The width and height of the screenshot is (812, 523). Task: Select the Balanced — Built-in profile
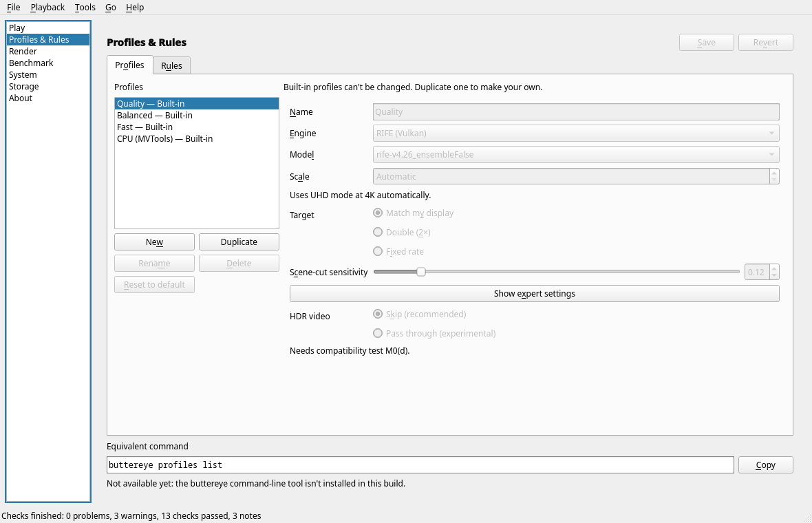[x=196, y=115]
